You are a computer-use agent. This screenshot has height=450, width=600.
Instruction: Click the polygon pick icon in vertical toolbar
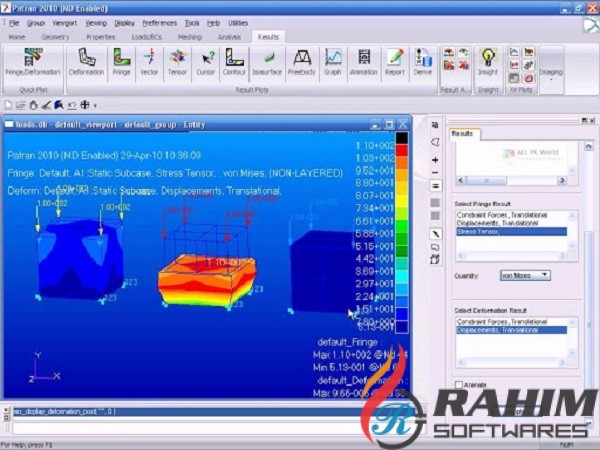click(435, 142)
